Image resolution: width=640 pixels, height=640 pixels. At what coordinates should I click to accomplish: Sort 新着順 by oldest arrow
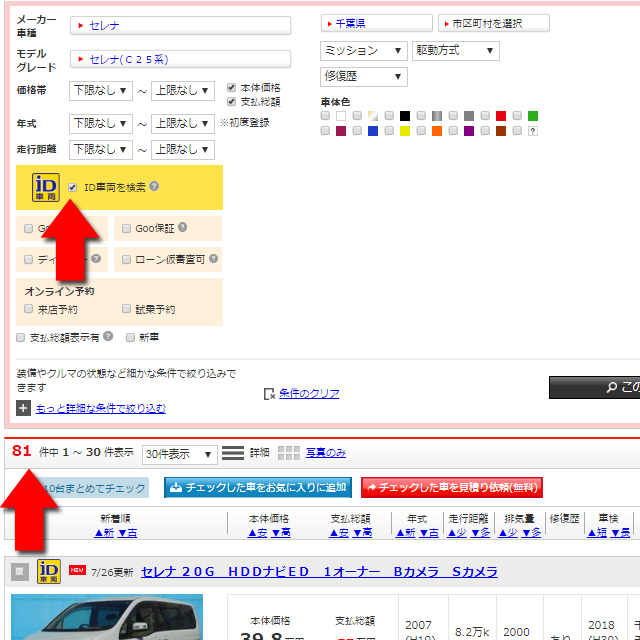tap(128, 533)
